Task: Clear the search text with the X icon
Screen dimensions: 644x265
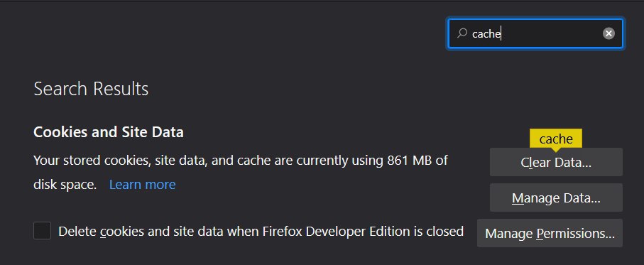Action: pos(608,33)
